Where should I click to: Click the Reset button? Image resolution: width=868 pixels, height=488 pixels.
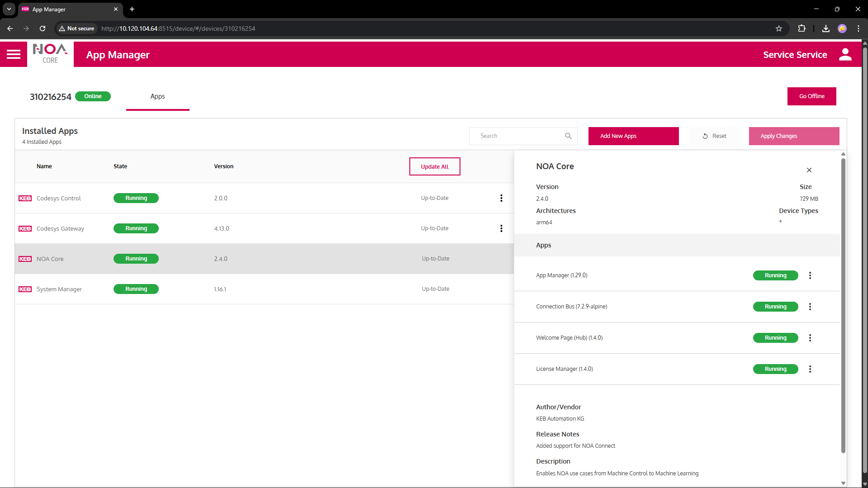click(714, 136)
